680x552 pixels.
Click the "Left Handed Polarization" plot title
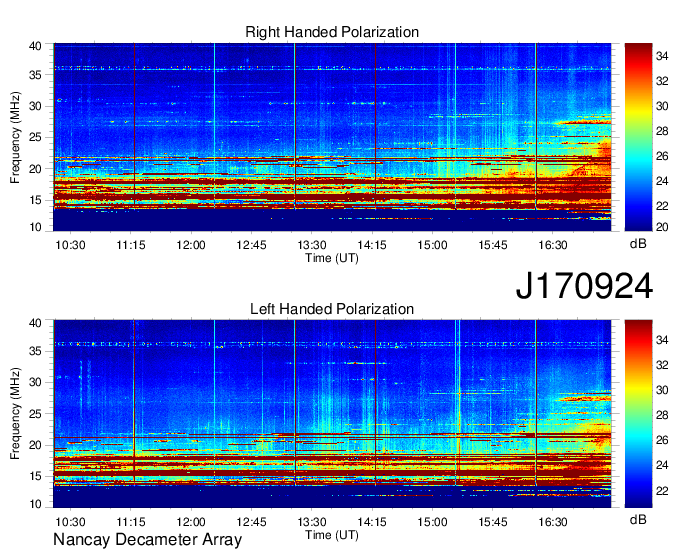[332, 309]
